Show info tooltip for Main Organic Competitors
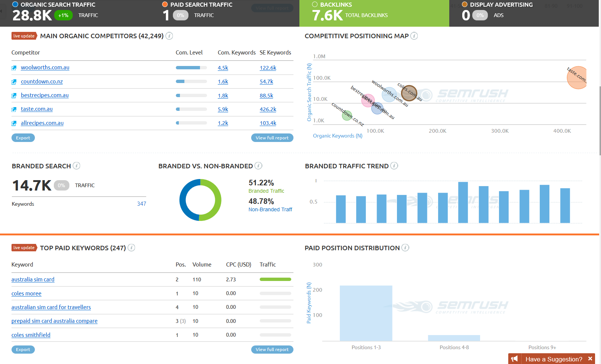This screenshot has height=364, width=601. click(x=169, y=36)
